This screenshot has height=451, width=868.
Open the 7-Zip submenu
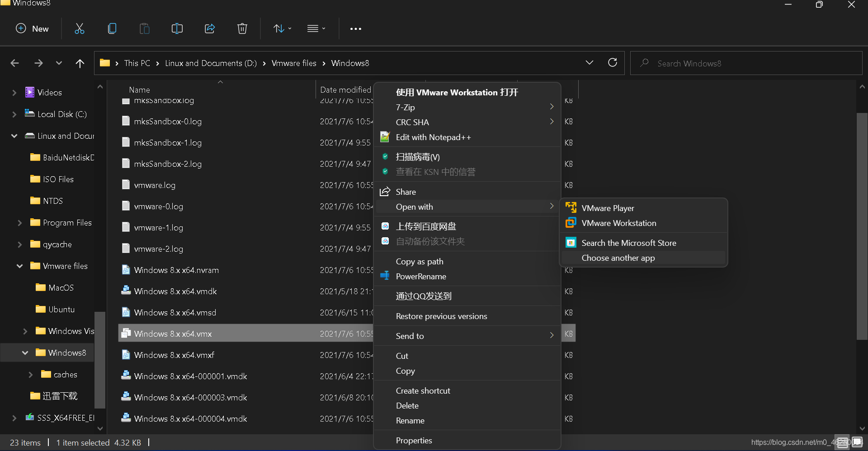pyautogui.click(x=467, y=107)
